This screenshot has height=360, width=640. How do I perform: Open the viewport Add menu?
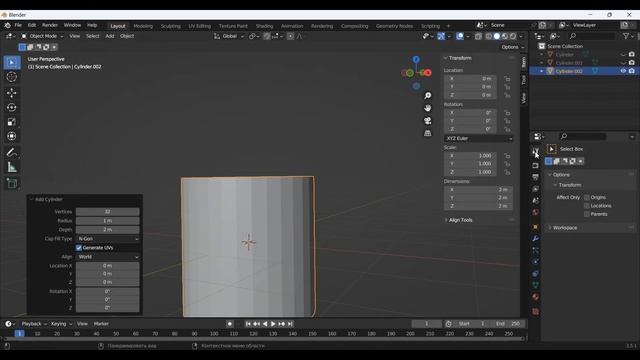click(110, 36)
